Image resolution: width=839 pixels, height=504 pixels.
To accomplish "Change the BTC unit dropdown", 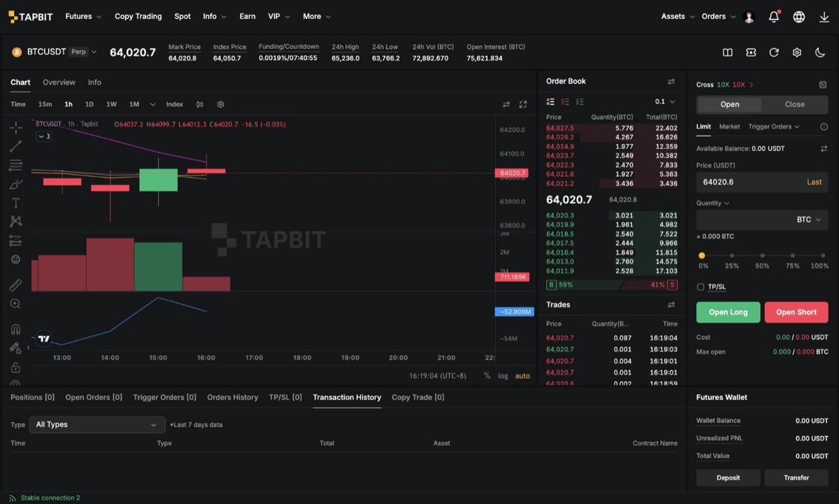I will (x=809, y=219).
